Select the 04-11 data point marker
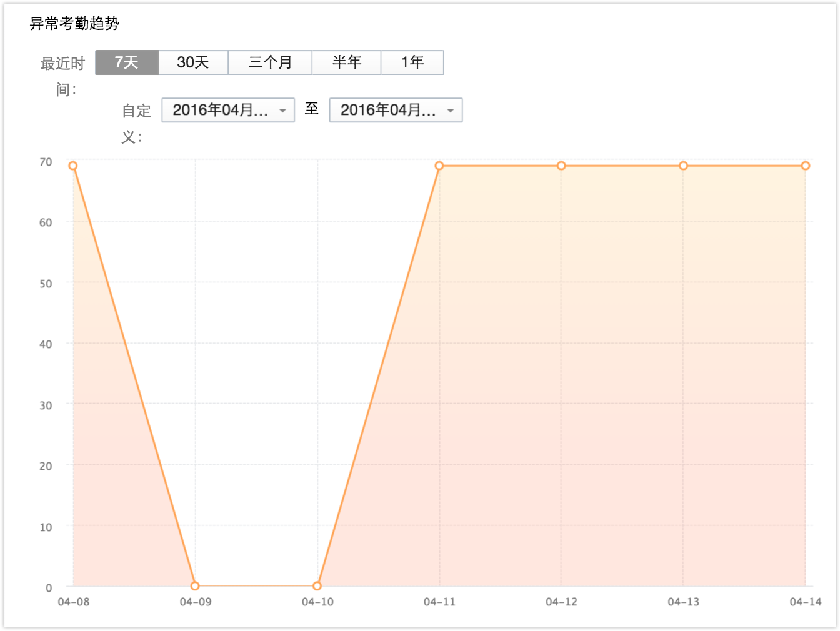This screenshot has height=631, width=840. coord(439,166)
